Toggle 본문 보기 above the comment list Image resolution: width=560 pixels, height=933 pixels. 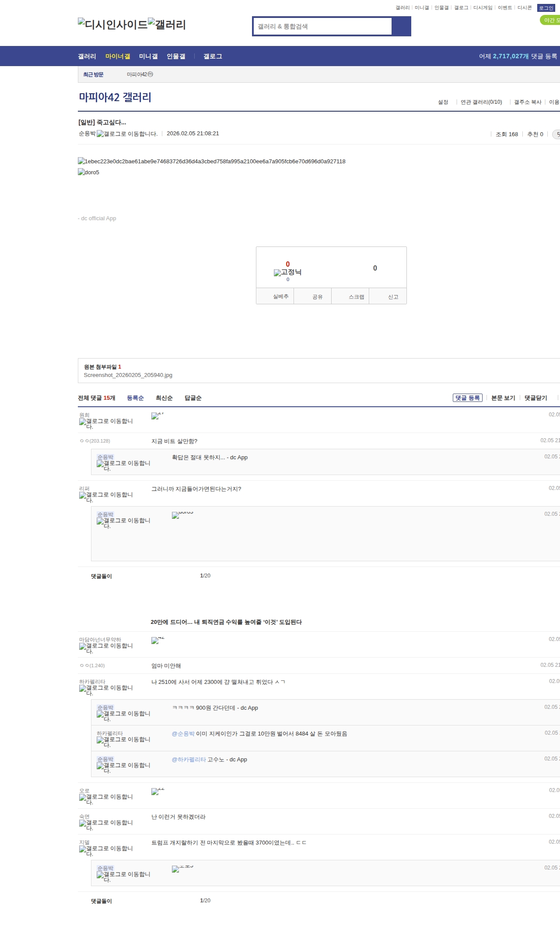pos(503,398)
